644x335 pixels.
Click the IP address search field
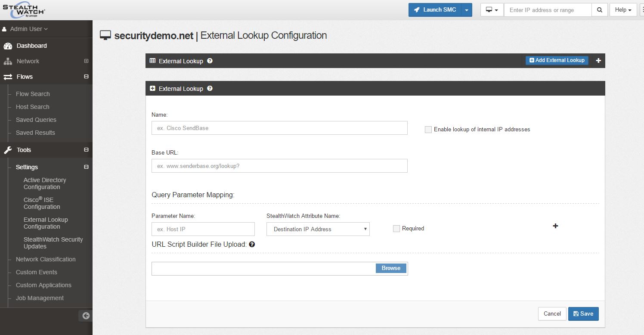click(548, 10)
